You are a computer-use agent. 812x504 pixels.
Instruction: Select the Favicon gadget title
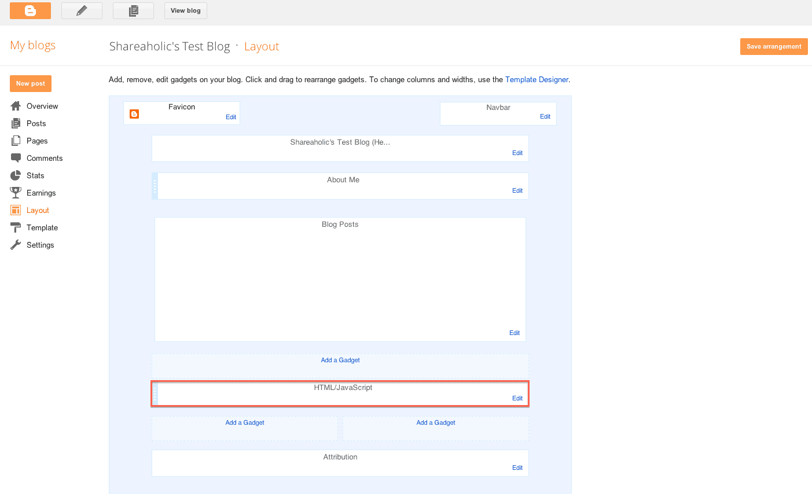tap(182, 107)
